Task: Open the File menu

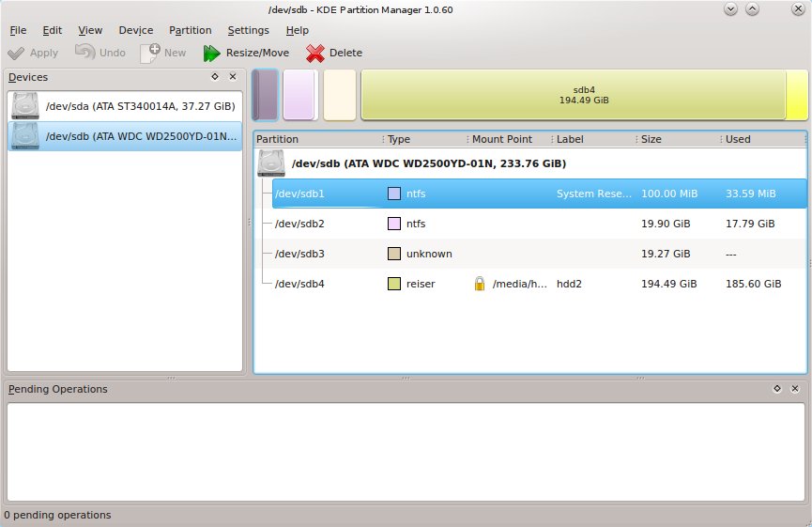Action: tap(18, 30)
